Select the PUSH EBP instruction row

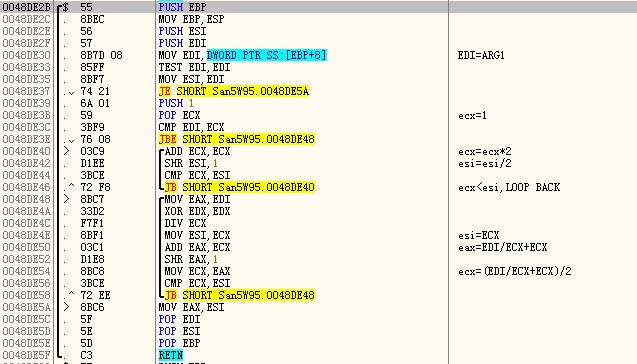318,7
